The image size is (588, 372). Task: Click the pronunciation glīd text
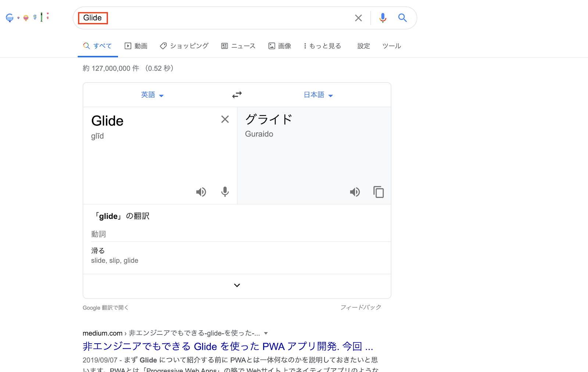coord(97,136)
